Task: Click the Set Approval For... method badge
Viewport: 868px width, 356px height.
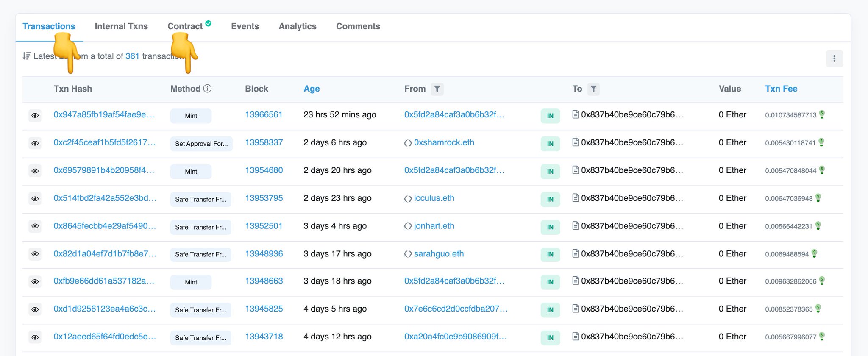Action: 201,144
